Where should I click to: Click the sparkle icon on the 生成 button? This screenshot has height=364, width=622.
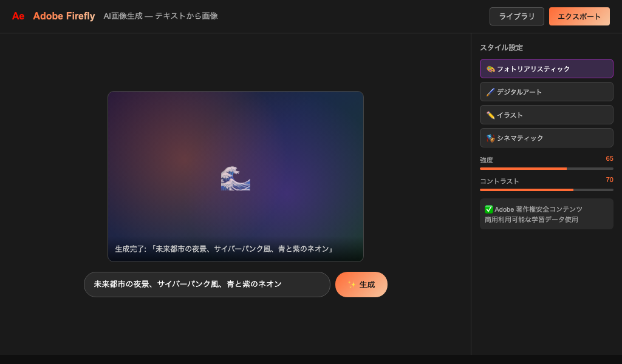coord(350,284)
